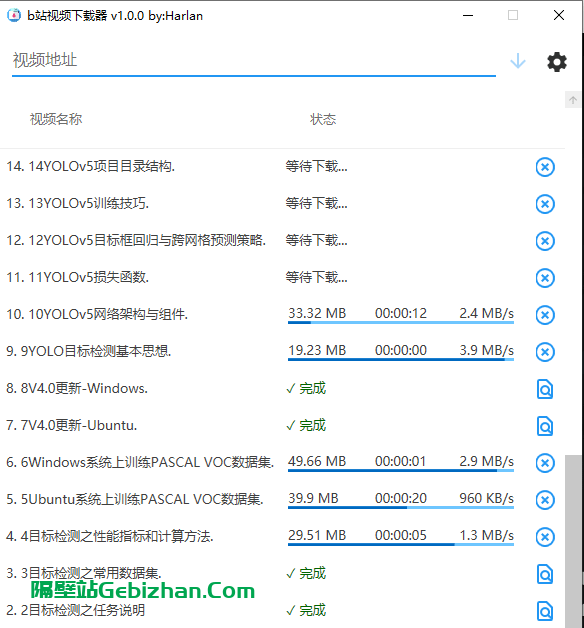584x628 pixels.
Task: Click 完成 status of 8V4.0更新-Windows
Action: (306, 388)
